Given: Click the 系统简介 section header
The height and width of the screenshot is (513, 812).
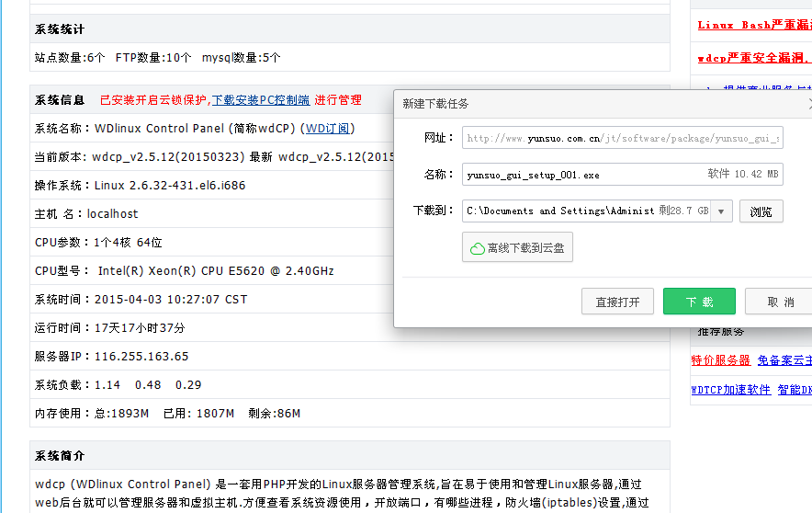Looking at the screenshot, I should pyautogui.click(x=60, y=456).
